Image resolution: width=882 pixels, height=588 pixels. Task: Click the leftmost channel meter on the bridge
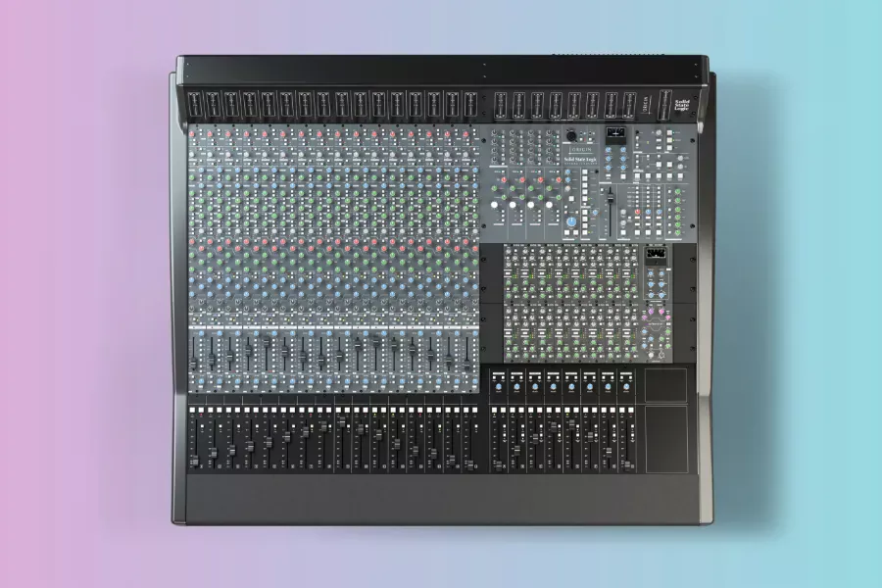click(195, 105)
